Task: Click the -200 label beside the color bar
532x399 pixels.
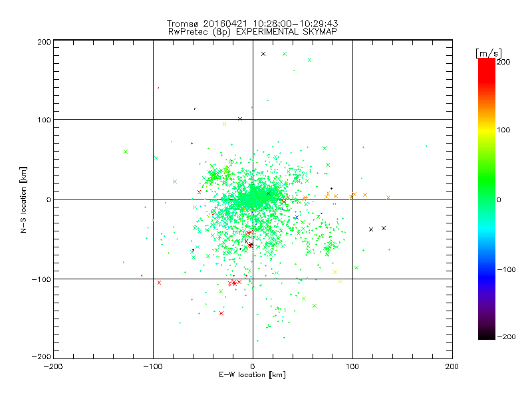Action: point(506,336)
